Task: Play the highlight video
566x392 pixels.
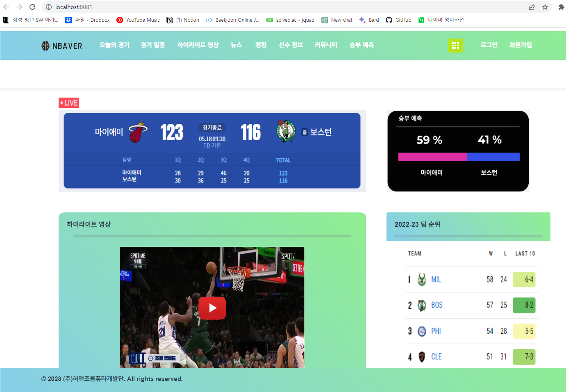Action: tap(212, 308)
